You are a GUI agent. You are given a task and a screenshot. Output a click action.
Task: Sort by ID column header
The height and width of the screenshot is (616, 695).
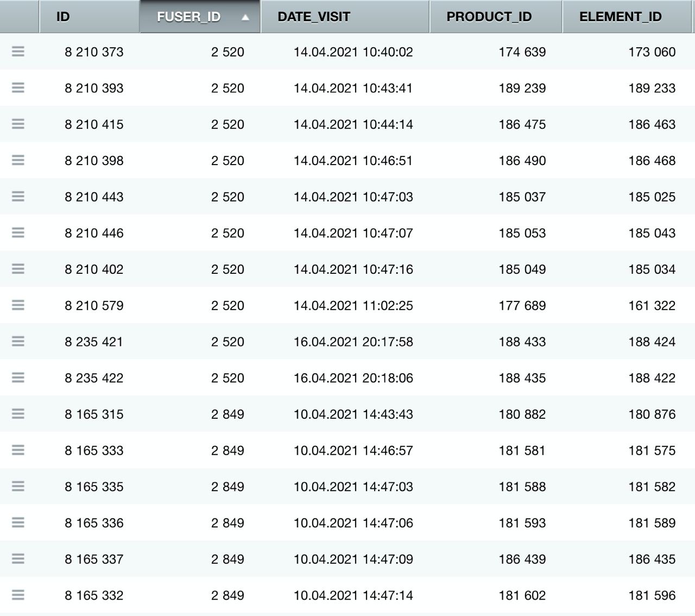coord(90,17)
